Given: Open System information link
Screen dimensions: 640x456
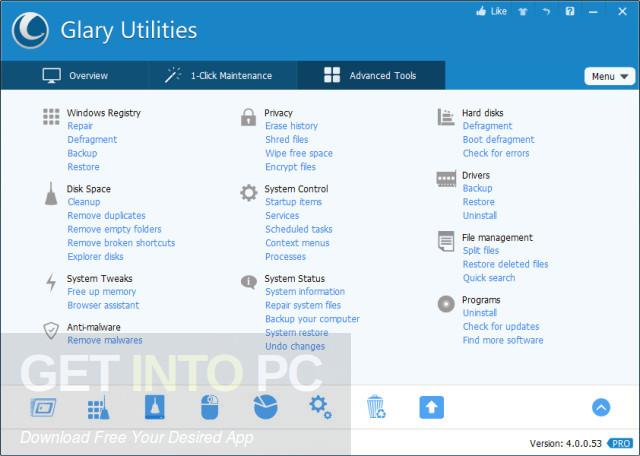Looking at the screenshot, I should (x=305, y=292).
